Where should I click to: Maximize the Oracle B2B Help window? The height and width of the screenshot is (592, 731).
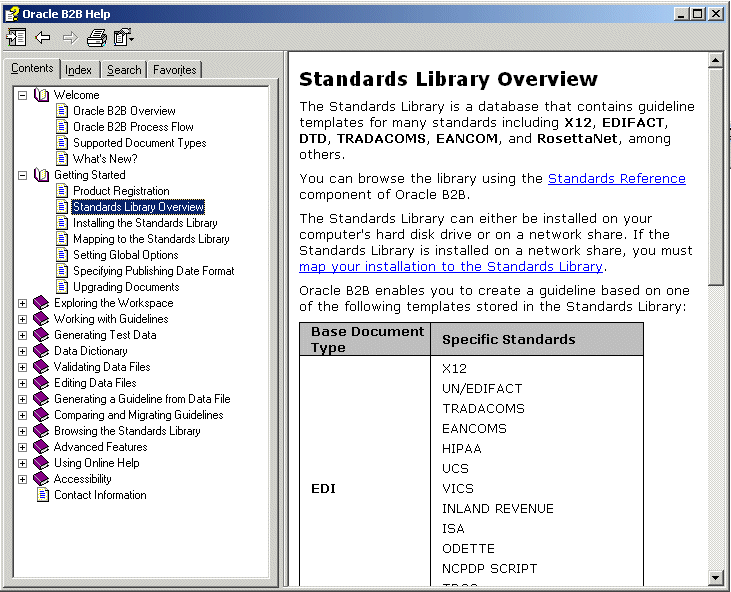(698, 14)
